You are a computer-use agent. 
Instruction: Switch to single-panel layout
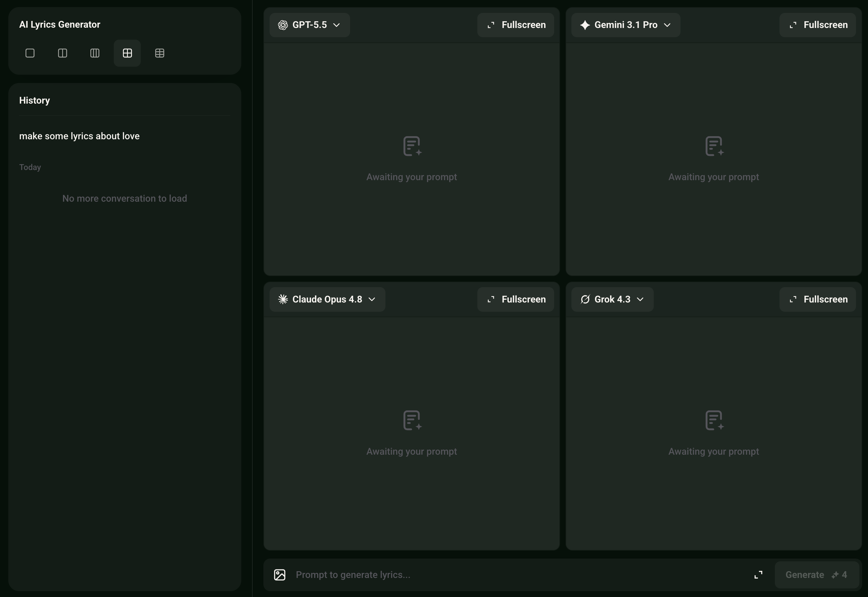click(30, 53)
